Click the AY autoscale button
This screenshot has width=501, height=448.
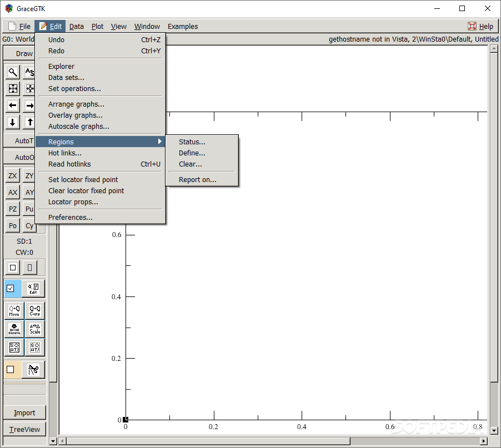click(29, 192)
